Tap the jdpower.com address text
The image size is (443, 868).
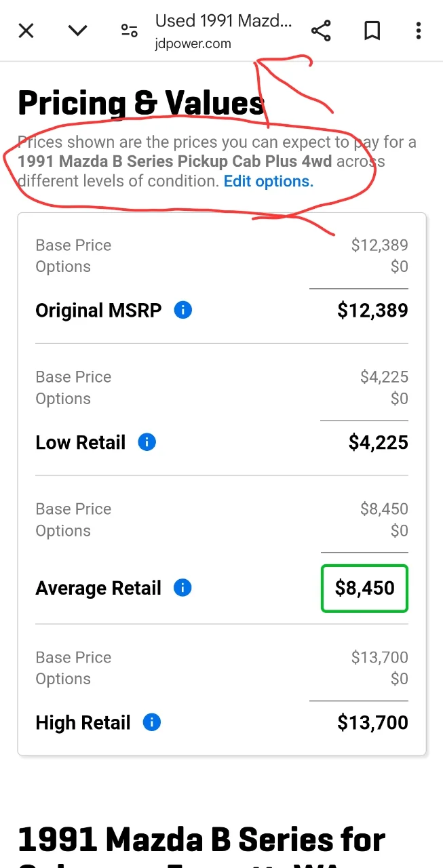pos(193,44)
